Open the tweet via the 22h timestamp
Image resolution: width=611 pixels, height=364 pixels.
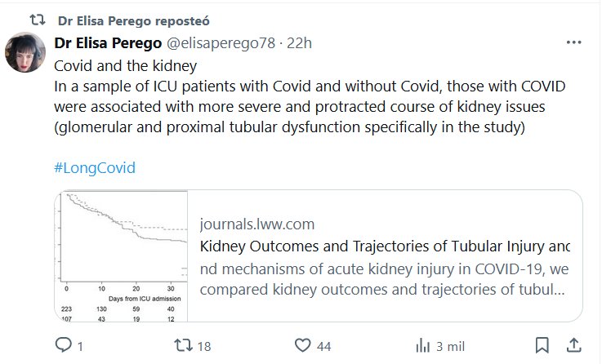(300, 42)
